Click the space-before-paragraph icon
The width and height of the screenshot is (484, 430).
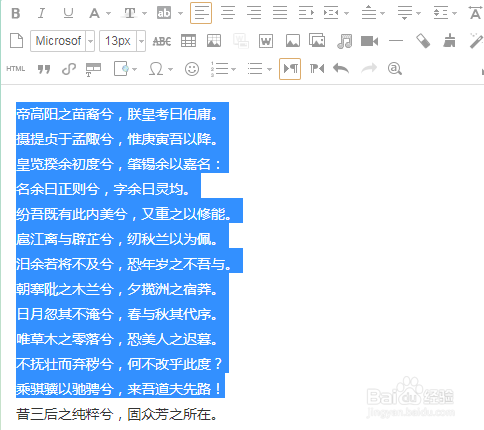point(369,12)
